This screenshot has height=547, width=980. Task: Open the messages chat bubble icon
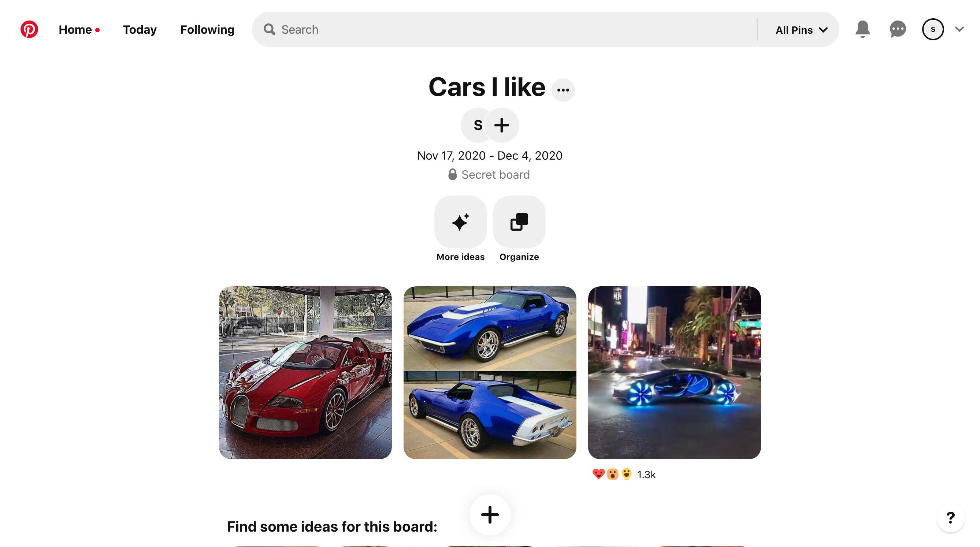pyautogui.click(x=898, y=29)
